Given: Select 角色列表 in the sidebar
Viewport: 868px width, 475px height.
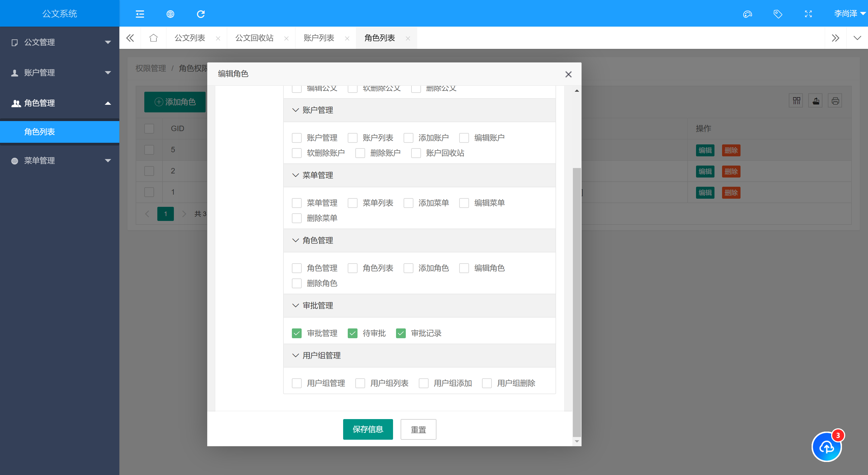Looking at the screenshot, I should [x=60, y=132].
